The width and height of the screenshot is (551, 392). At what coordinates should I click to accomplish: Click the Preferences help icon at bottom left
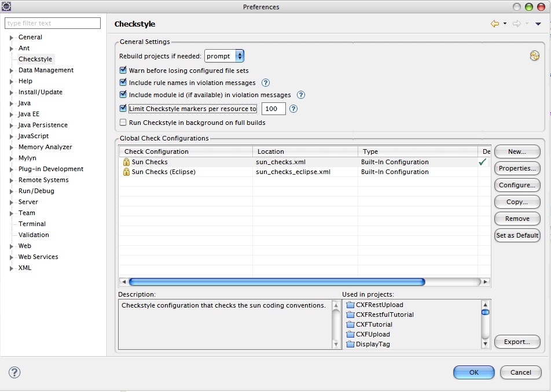[x=14, y=372]
